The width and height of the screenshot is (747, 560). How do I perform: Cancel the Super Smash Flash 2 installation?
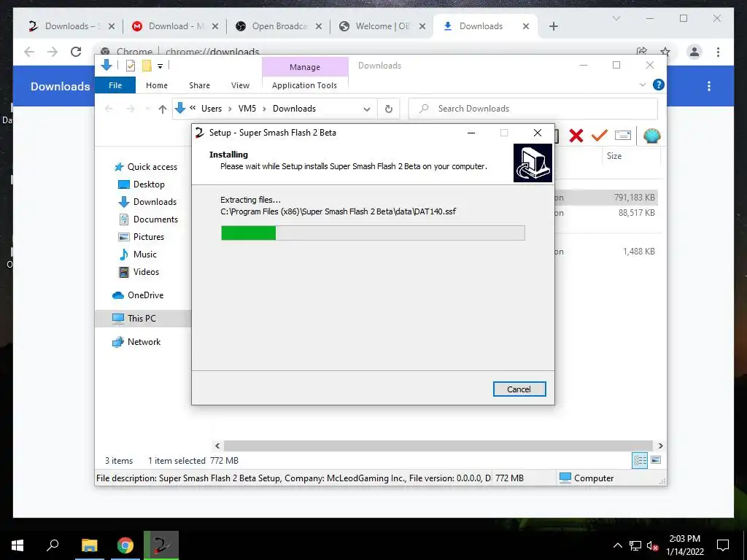tap(519, 389)
